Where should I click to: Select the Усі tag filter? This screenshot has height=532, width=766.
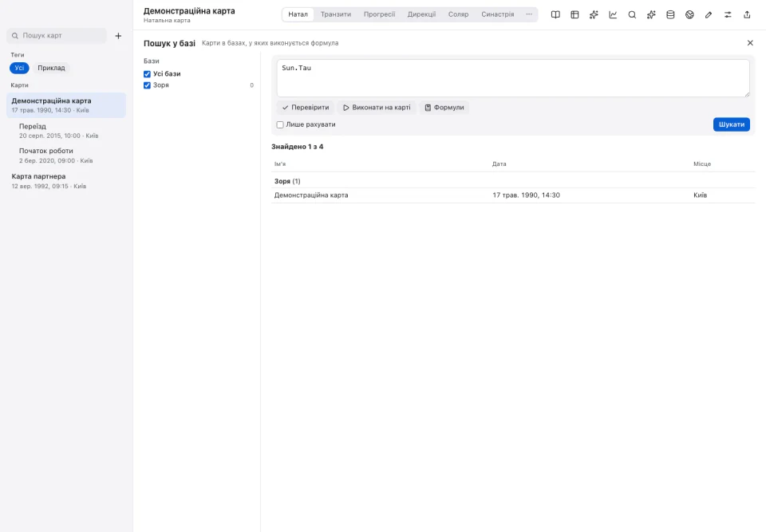[19, 68]
